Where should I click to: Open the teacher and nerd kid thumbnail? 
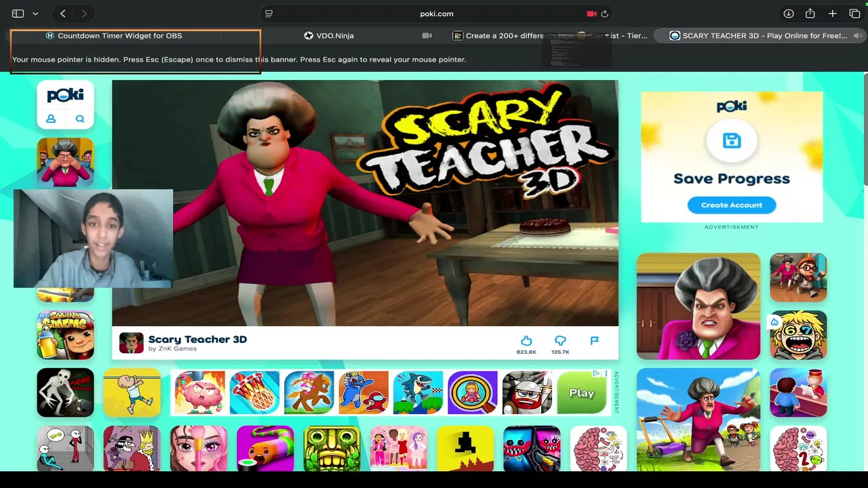point(798,277)
